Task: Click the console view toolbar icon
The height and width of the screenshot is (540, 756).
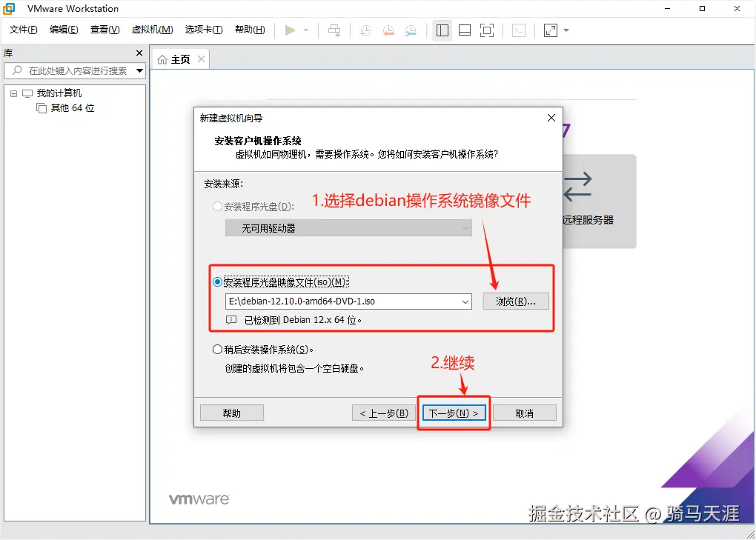Action: click(x=519, y=30)
